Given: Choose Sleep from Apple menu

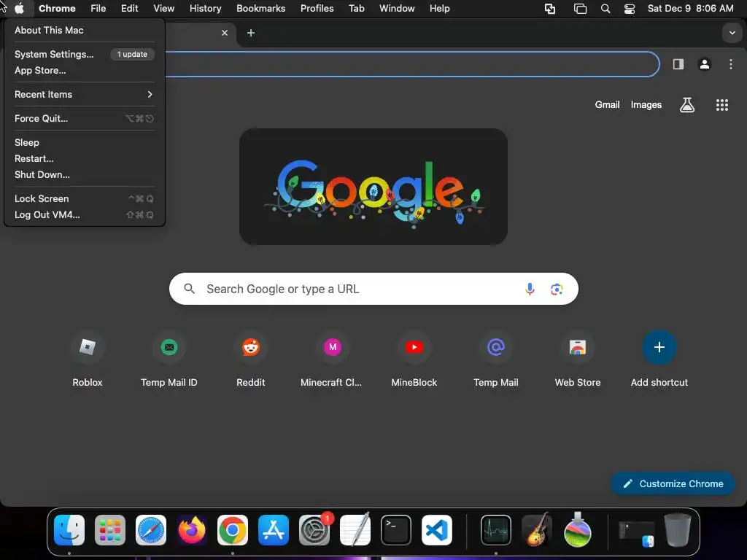Looking at the screenshot, I should click(85, 142).
